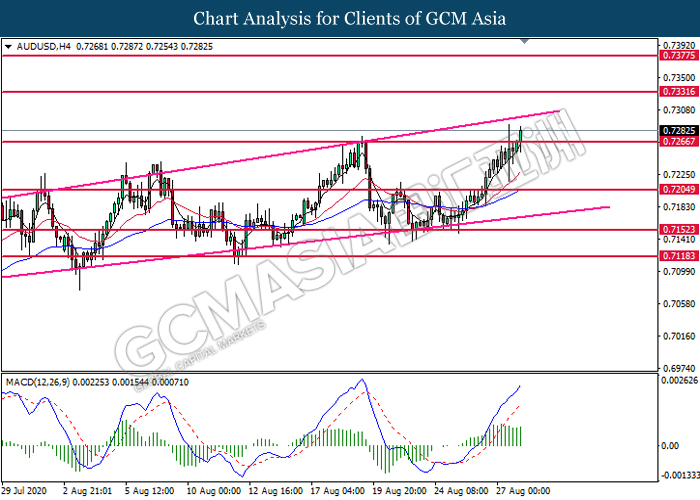Viewport: 700px width, 500px height.
Task: Click the 0.69740 price axis value
Action: click(679, 368)
